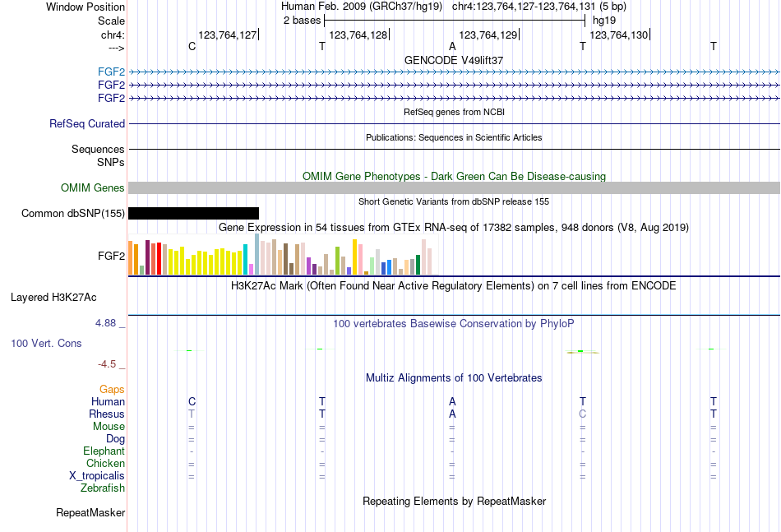Click the Common dbSNP(155) track label
781x532 pixels.
(73, 213)
